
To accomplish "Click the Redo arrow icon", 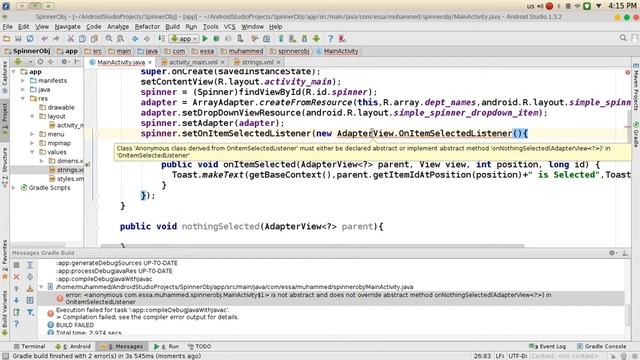I will pyautogui.click(x=56, y=39).
